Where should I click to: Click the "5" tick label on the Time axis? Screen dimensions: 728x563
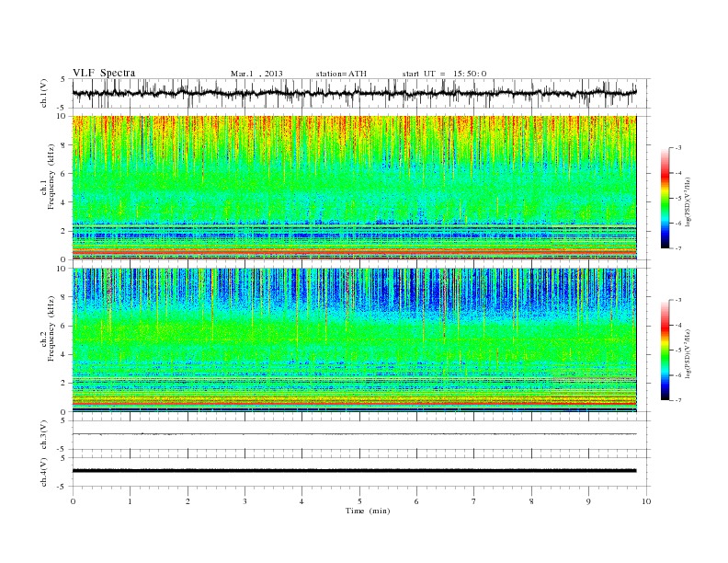[x=359, y=501]
